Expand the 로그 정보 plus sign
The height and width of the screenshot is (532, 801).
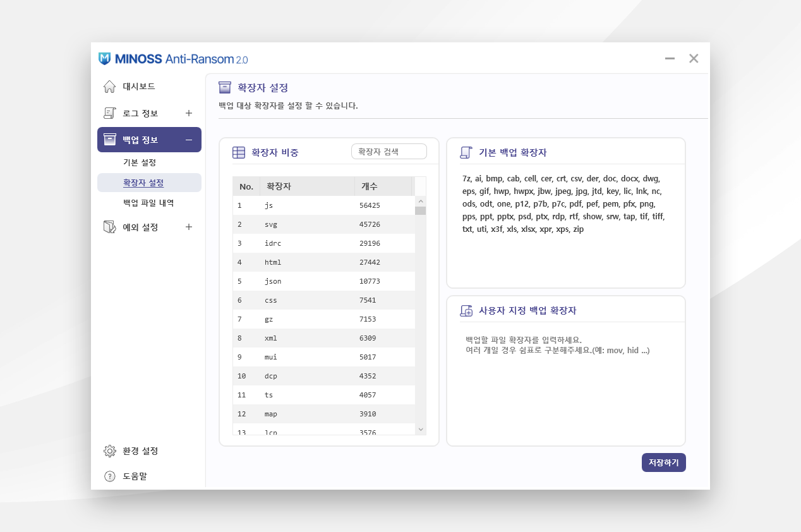pos(189,113)
